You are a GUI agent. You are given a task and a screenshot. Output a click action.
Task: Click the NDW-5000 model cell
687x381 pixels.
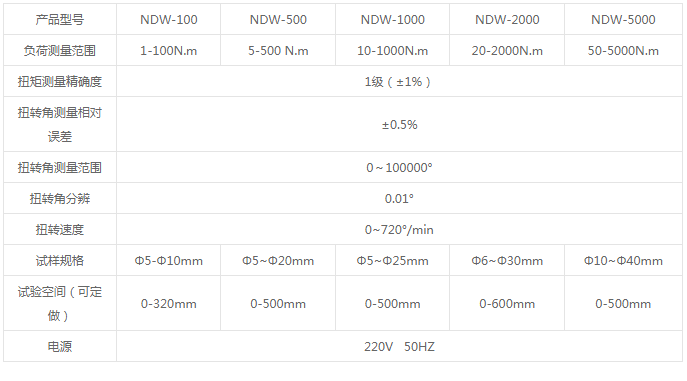623,20
